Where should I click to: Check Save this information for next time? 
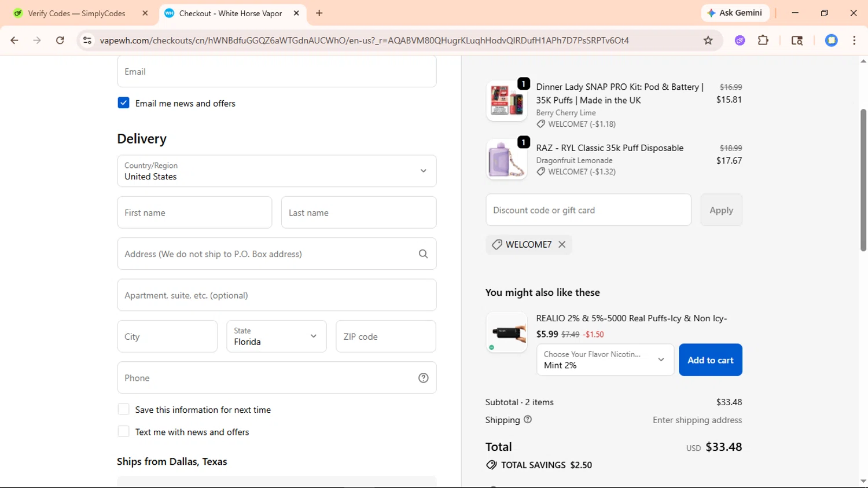click(x=123, y=409)
